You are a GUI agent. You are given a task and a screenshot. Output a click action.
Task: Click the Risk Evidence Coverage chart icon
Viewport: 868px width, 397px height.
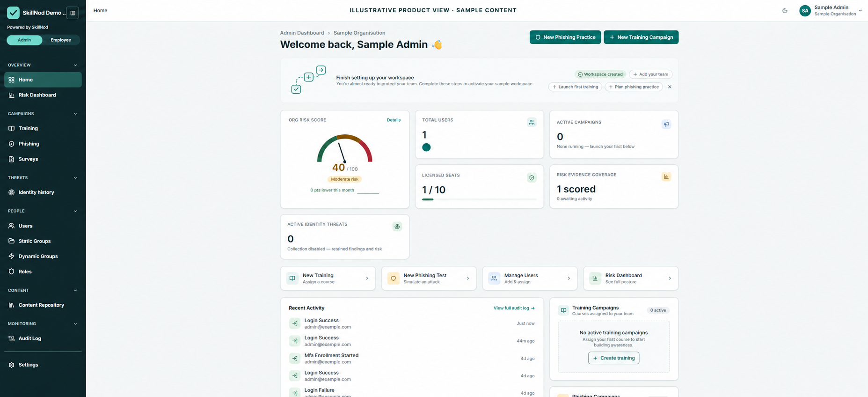666,177
